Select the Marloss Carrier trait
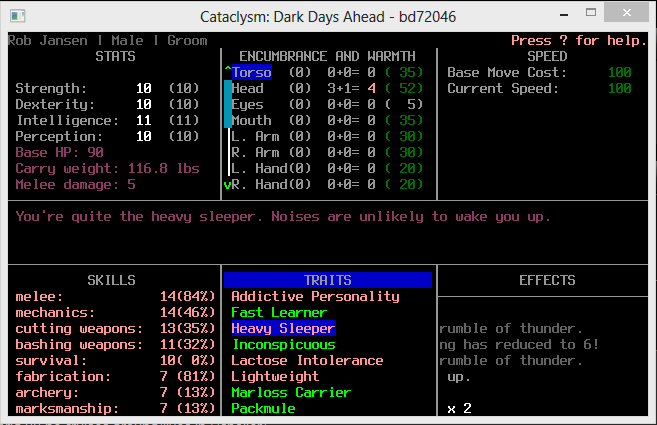 pyautogui.click(x=291, y=392)
